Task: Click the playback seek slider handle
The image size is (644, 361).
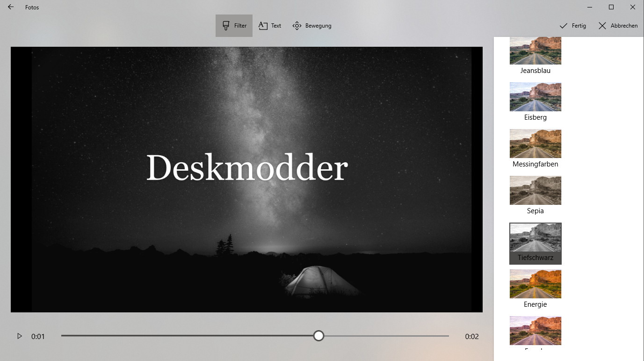Action: pyautogui.click(x=318, y=336)
